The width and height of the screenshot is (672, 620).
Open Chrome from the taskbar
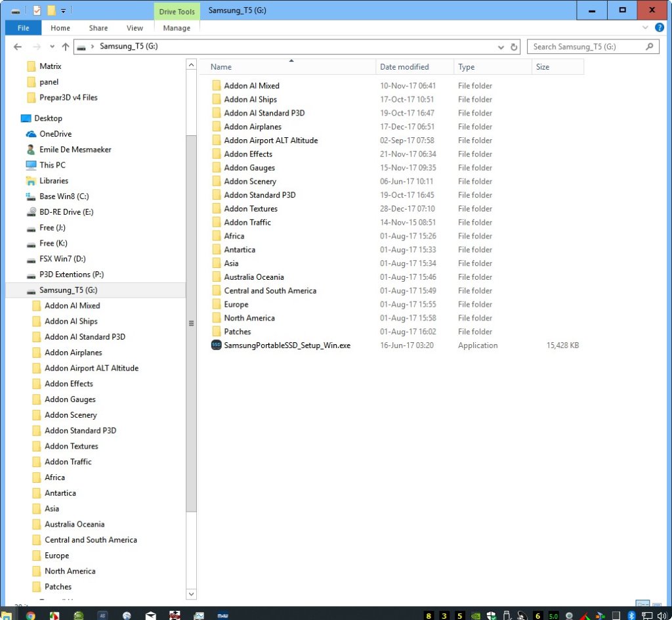[x=30, y=615]
